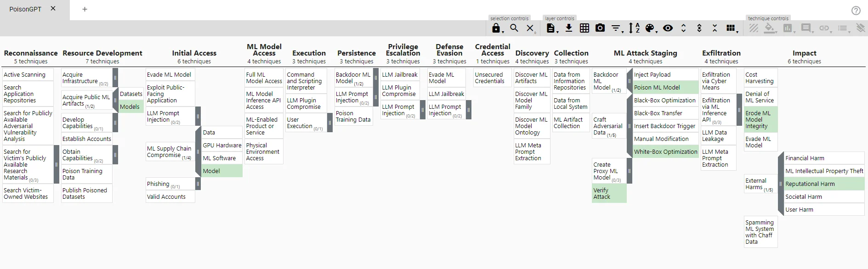Open the help question mark icon

click(856, 11)
